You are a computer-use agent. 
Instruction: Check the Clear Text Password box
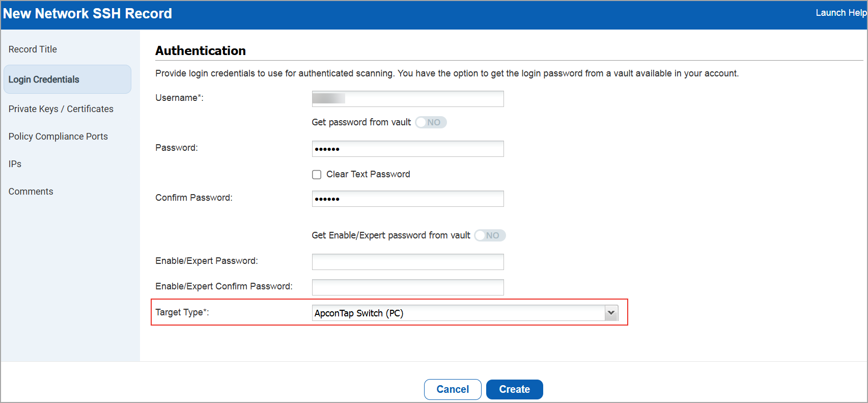point(317,175)
